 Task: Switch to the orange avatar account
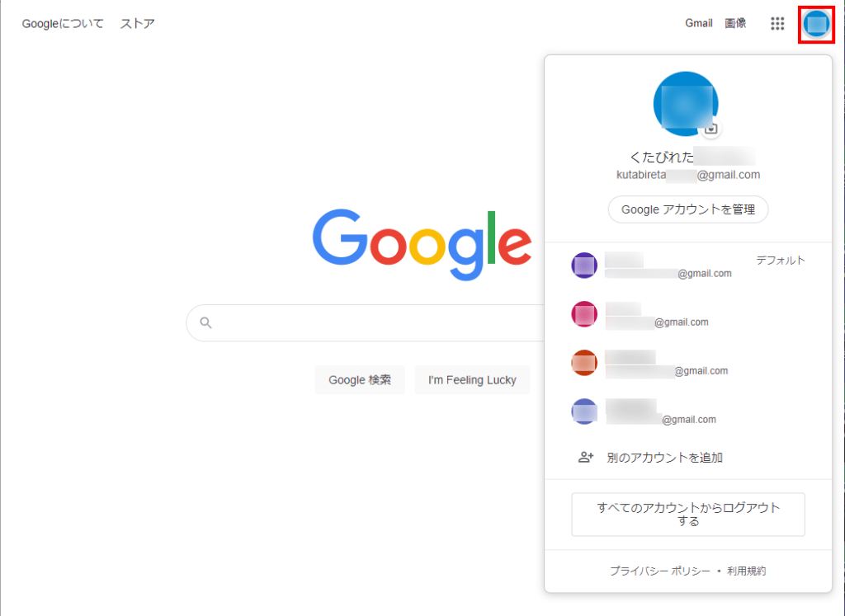point(584,363)
